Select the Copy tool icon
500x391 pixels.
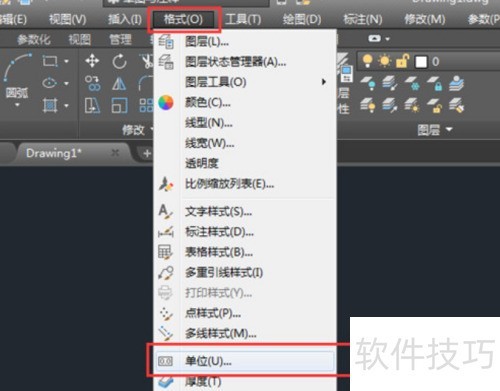[x=92, y=83]
